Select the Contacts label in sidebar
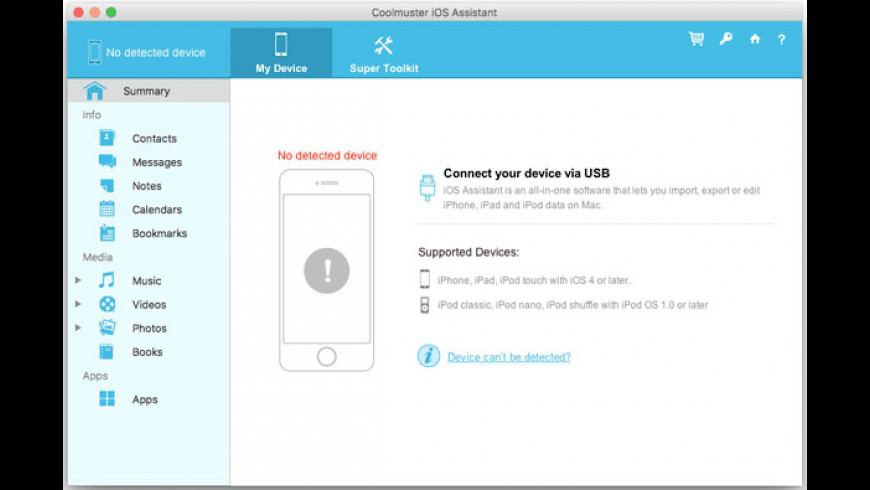This screenshot has width=870, height=490. [154, 139]
